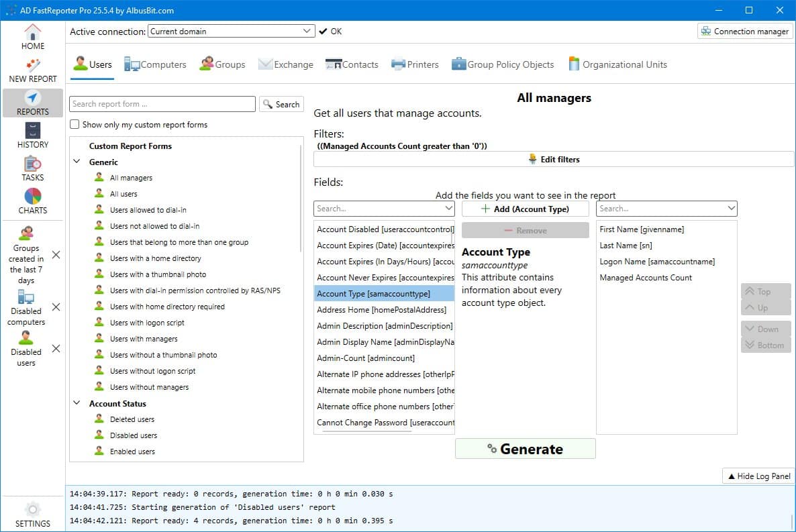This screenshot has height=532, width=796.
Task: Click the 'Search report form' input field
Action: pos(162,104)
